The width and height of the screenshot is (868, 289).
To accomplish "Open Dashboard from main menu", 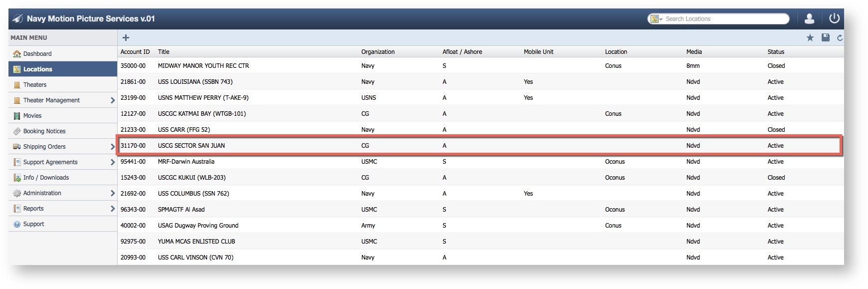I will [37, 54].
